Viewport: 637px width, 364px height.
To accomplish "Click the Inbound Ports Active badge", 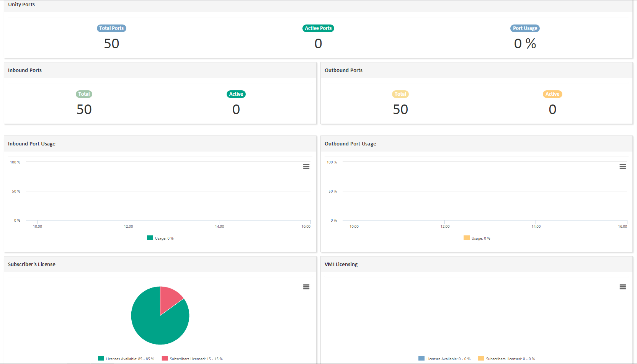I will pos(236,94).
